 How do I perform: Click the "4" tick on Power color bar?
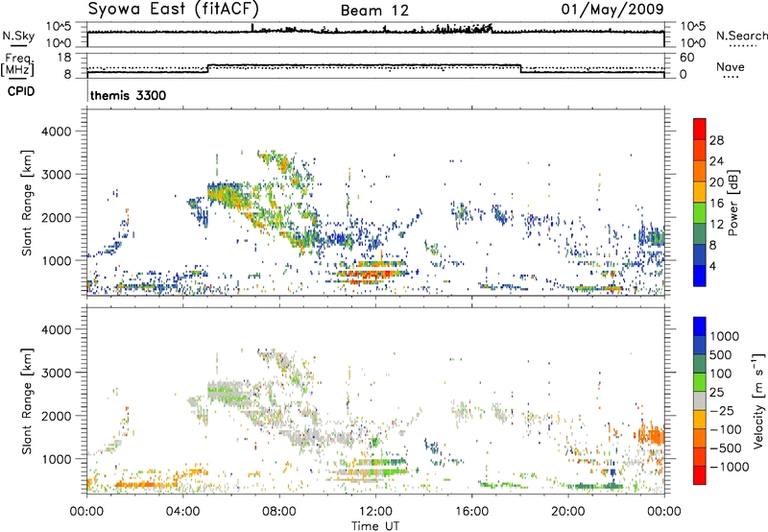click(x=713, y=267)
